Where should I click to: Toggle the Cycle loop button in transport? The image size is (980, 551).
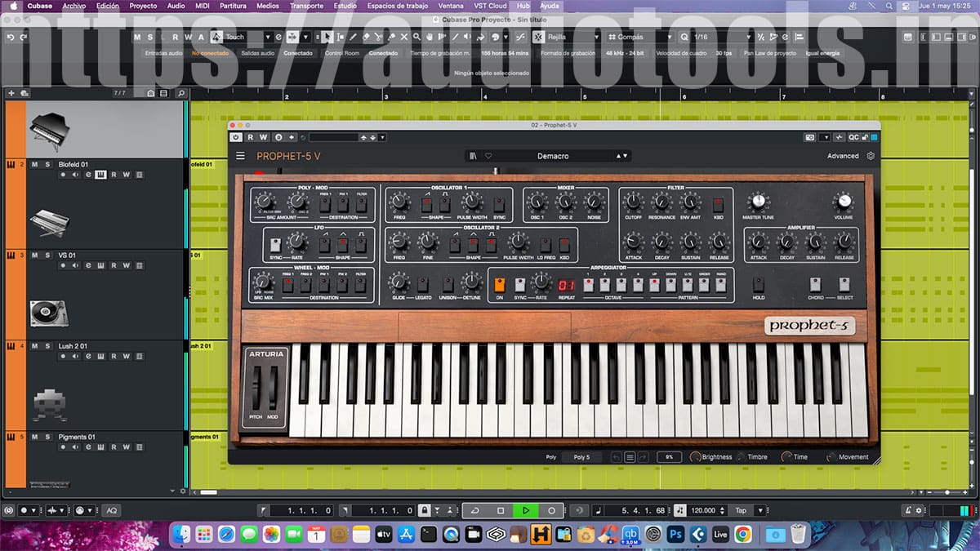474,510
